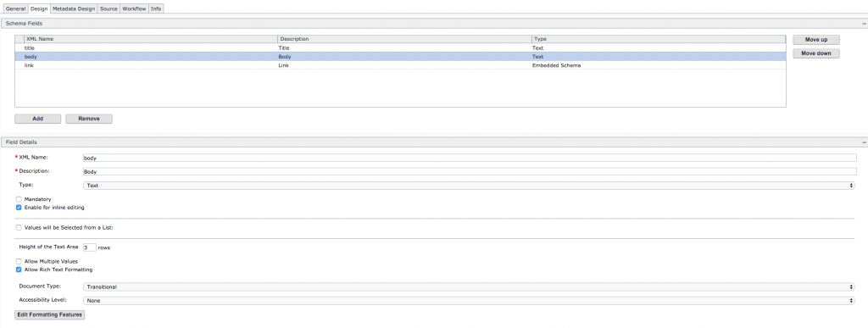Click the Text type cell in title row
Screen dimensions: 868x328
pyautogui.click(x=537, y=48)
